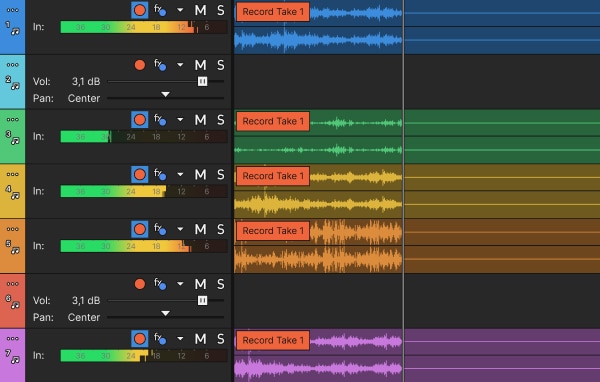Mute track 5

click(201, 229)
